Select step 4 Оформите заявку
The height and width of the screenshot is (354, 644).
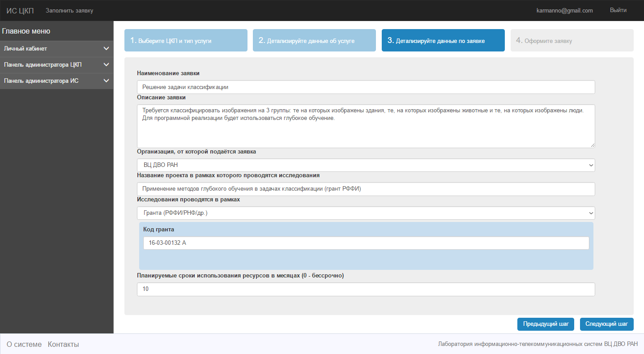(572, 40)
